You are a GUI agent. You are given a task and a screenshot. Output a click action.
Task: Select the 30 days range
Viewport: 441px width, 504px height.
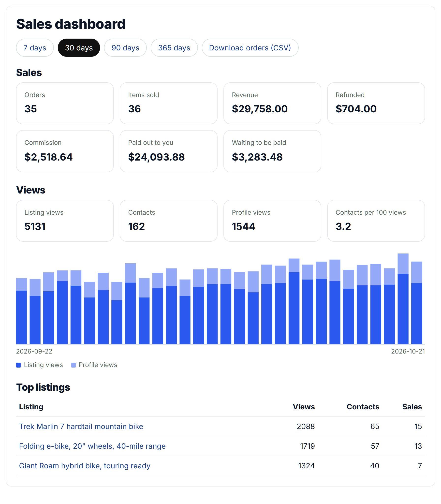coord(79,48)
